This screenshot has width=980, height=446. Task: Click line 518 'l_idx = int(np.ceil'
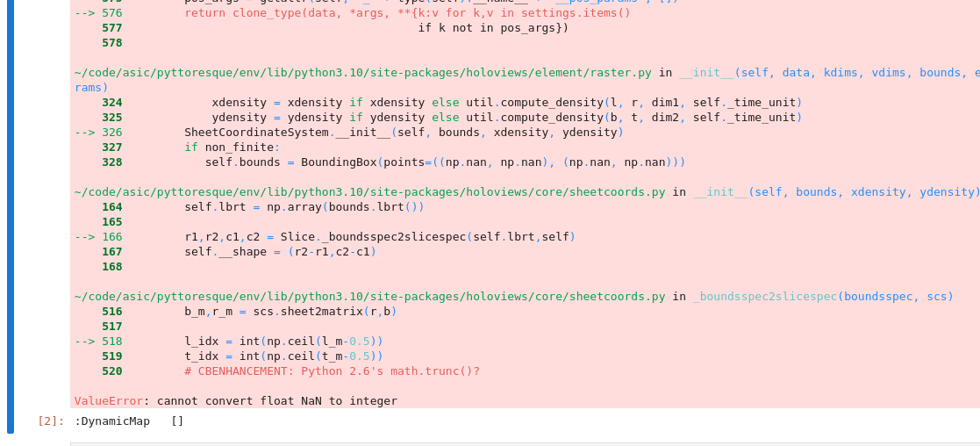(x=283, y=342)
